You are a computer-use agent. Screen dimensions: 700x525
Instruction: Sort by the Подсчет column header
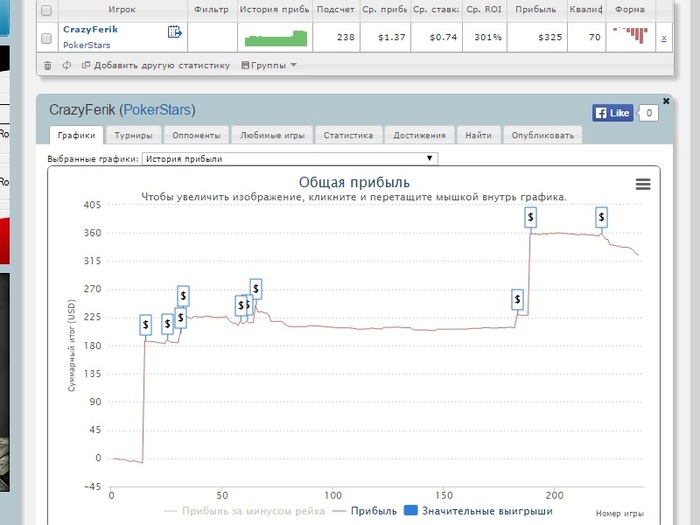pos(336,9)
